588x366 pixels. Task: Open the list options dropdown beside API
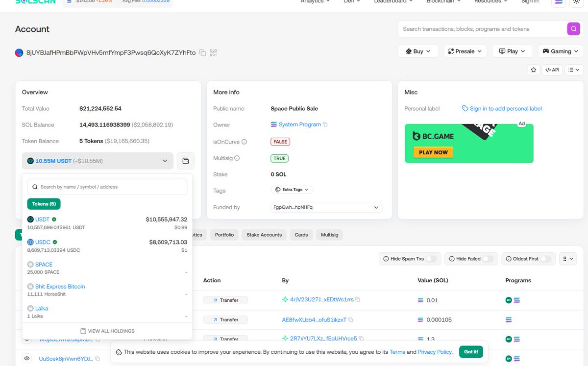pos(574,70)
